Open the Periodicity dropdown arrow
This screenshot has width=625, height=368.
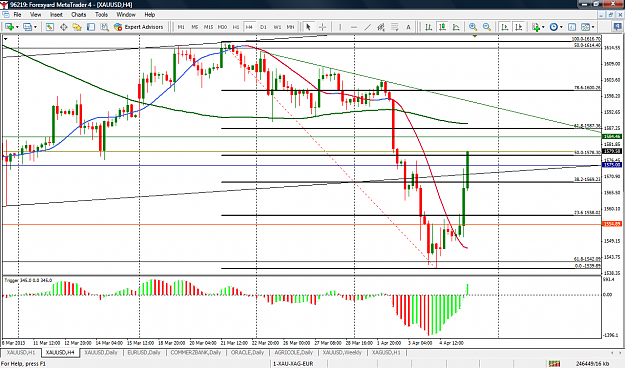(x=561, y=27)
